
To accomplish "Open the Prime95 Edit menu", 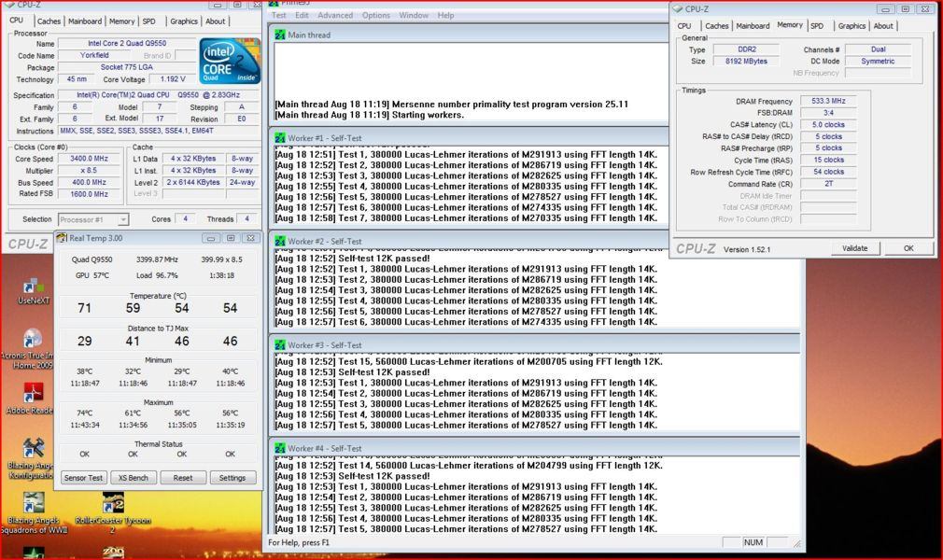I will pos(302,15).
